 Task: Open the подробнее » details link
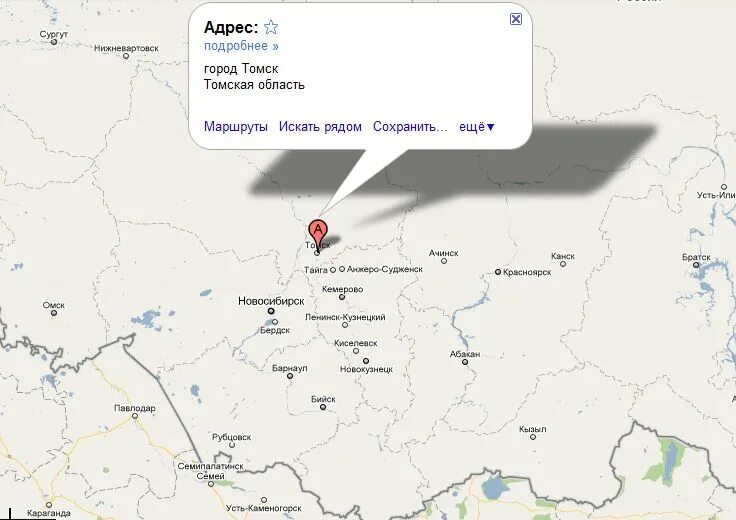pyautogui.click(x=241, y=46)
